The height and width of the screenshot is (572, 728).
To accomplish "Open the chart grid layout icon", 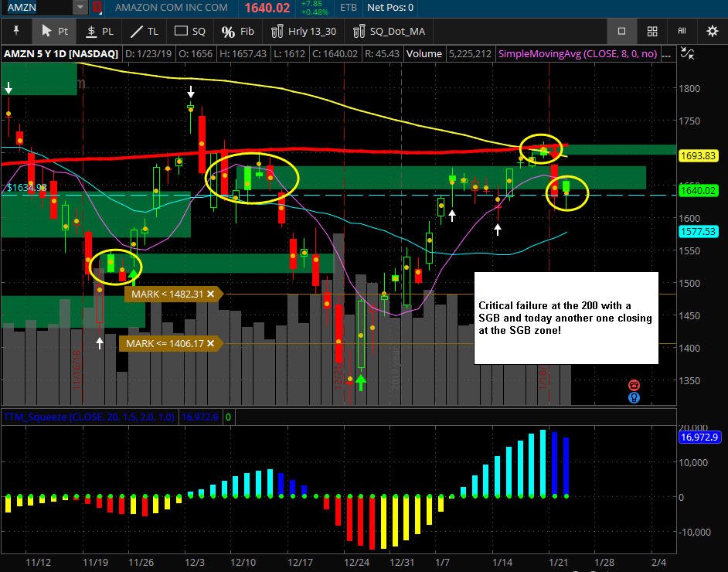I will click(652, 31).
